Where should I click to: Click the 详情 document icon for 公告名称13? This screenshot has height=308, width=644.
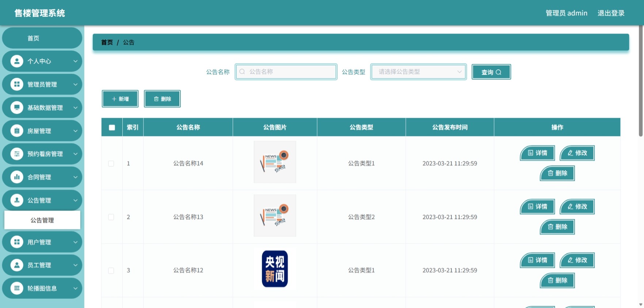[530, 207]
